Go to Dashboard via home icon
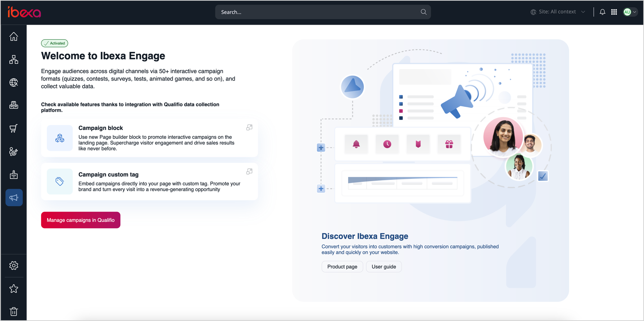644x321 pixels. [x=14, y=36]
